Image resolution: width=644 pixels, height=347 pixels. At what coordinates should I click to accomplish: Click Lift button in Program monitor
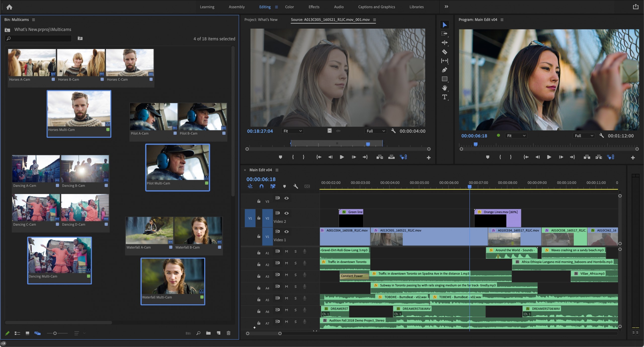pos(587,157)
